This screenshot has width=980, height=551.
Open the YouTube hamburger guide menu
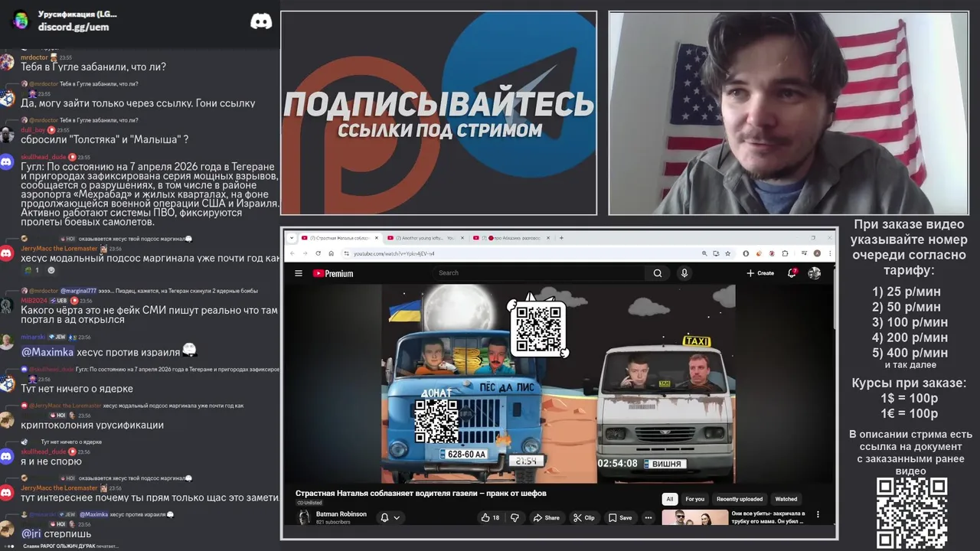point(299,273)
